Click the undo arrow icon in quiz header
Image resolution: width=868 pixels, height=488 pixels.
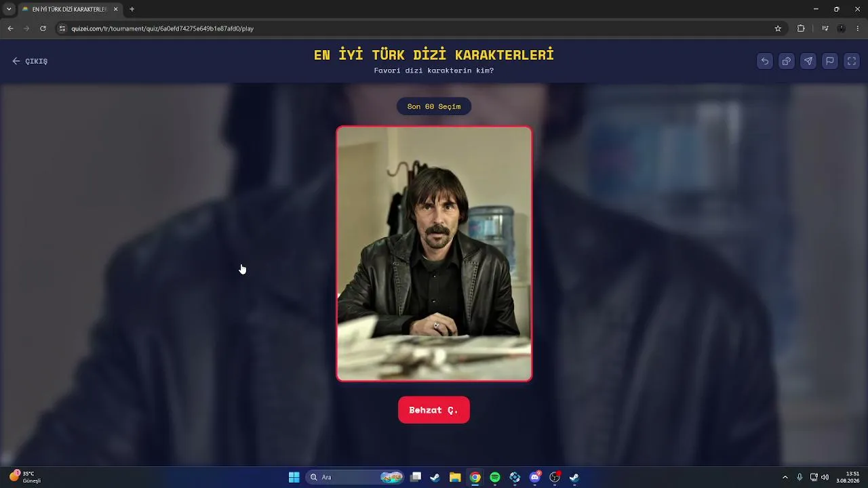[764, 61]
